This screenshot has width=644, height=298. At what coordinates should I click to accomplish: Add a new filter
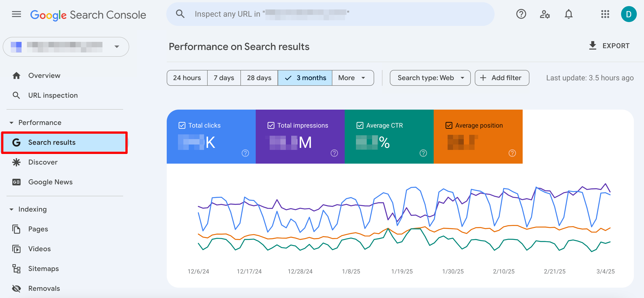[502, 78]
